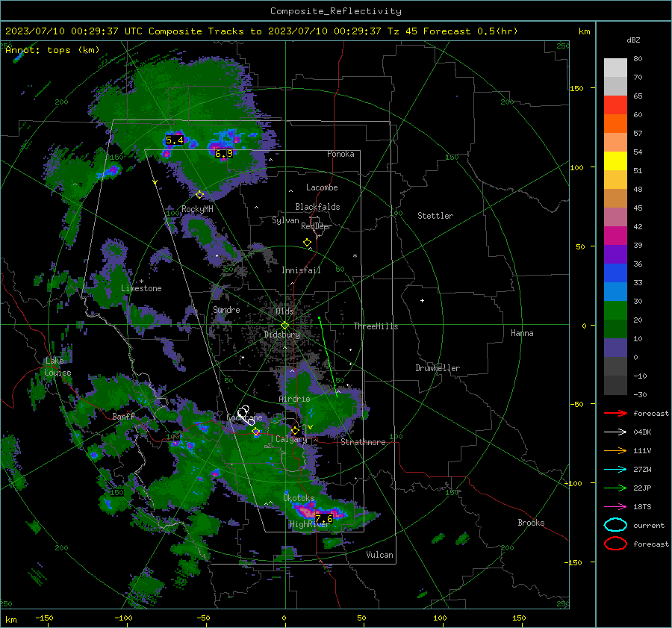Click the orange 111V arrow in legend

[615, 450]
